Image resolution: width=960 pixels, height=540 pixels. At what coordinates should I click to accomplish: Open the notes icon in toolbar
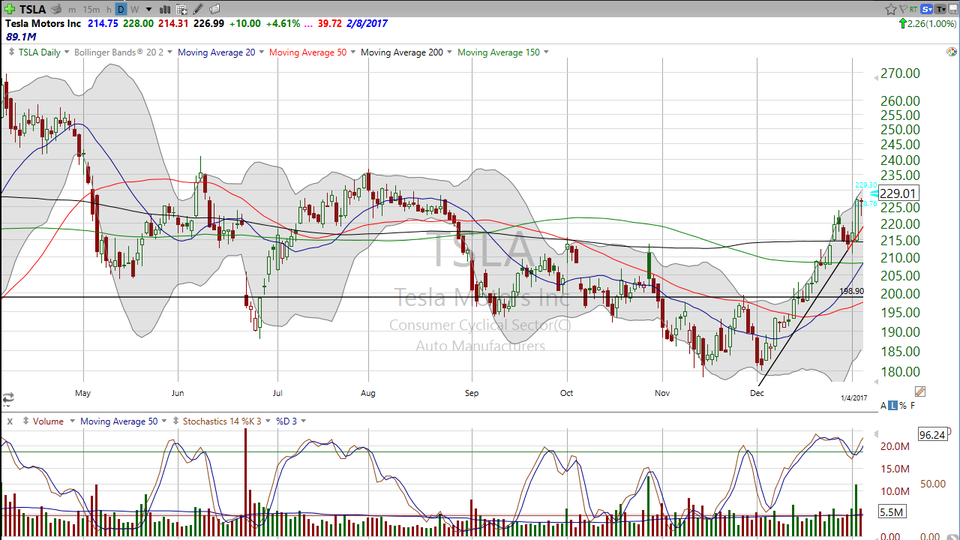pyautogui.click(x=214, y=9)
